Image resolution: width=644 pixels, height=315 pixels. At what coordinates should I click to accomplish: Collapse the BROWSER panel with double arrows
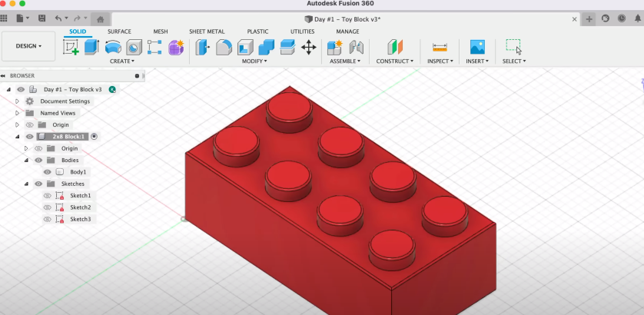3,76
